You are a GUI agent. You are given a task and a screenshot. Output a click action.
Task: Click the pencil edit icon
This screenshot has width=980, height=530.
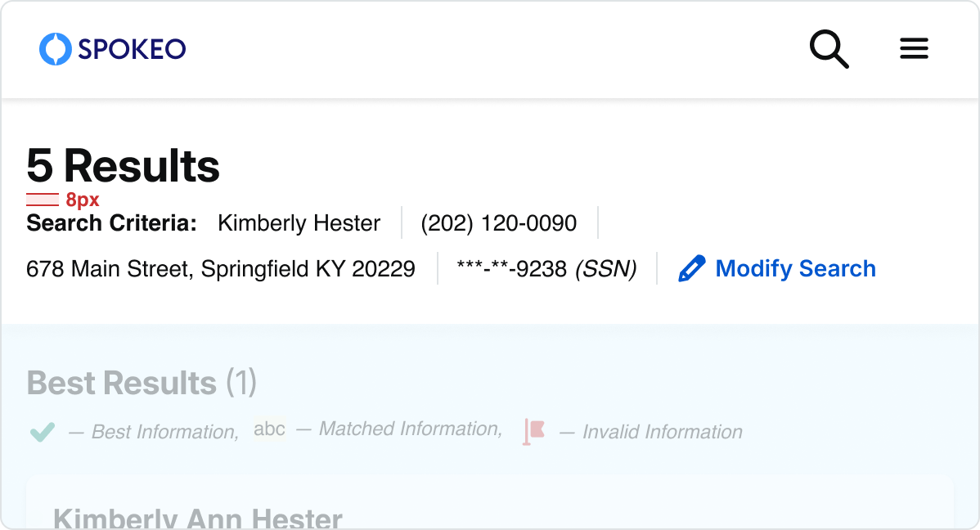691,269
